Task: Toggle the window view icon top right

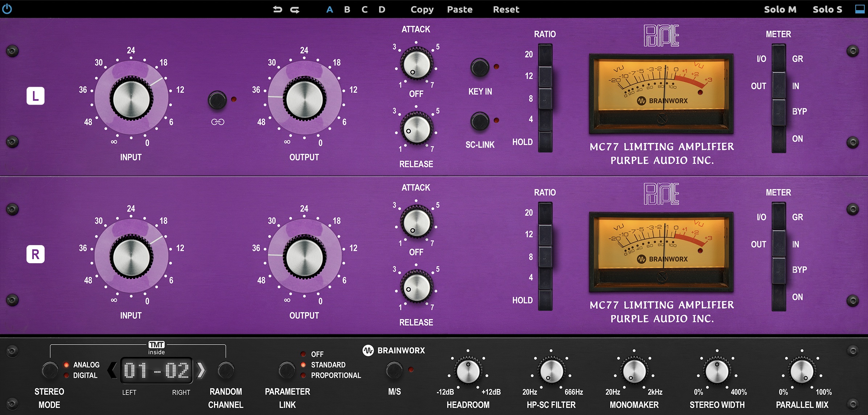Action: tap(860, 9)
